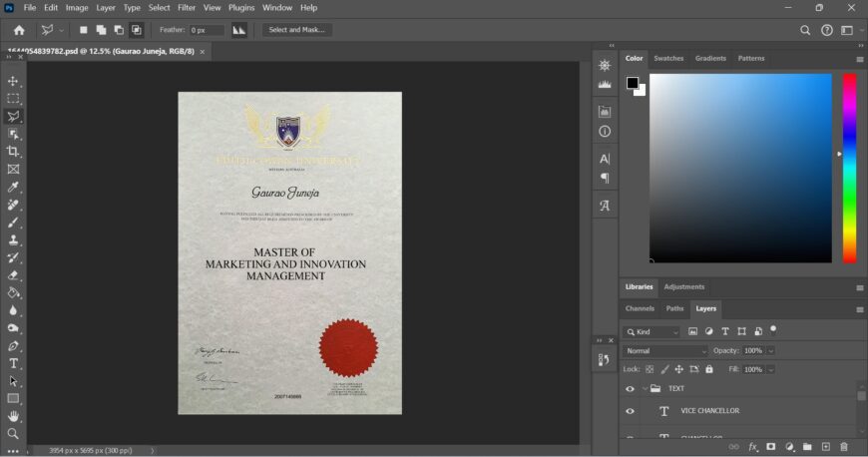The height and width of the screenshot is (457, 868).
Task: Toggle pixel layer filter
Action: [x=692, y=331]
